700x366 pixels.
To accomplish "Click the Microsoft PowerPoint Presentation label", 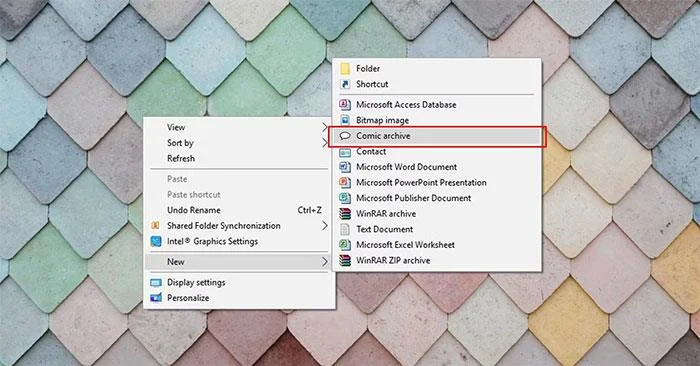I will point(421,183).
